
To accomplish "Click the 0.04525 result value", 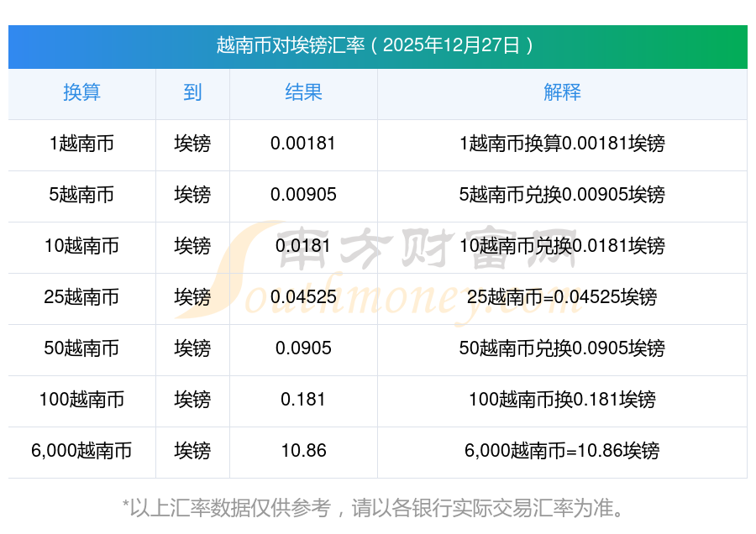I will [303, 297].
